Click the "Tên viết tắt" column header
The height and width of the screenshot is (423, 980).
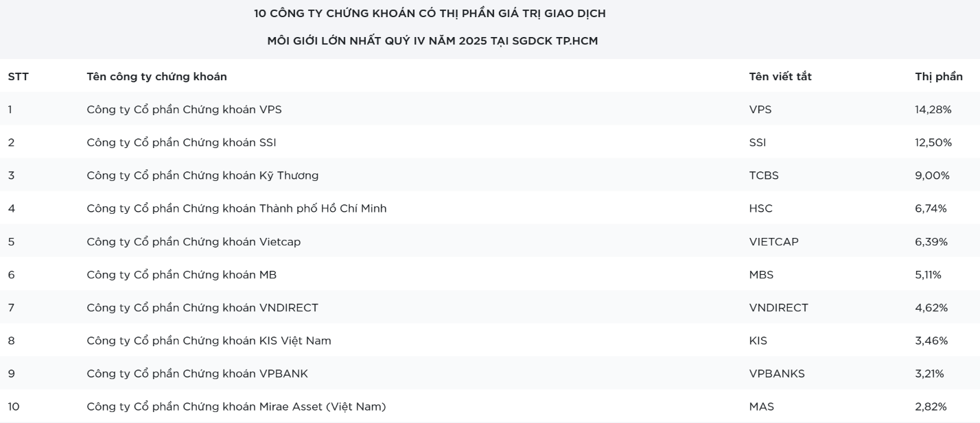(780, 76)
